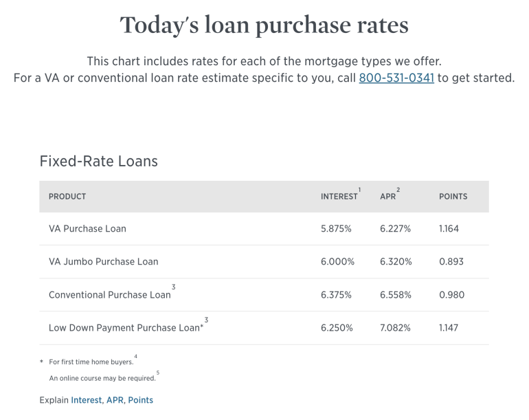Viewport: 529px width, 420px height.
Task: Click the 5.875% VA Purchase interest rate
Action: pos(336,229)
